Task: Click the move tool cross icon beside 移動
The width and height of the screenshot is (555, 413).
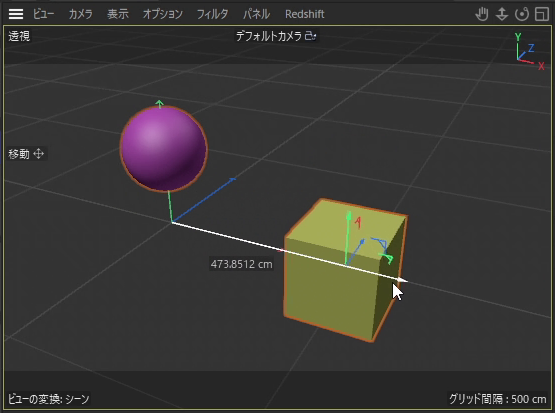Action: coord(38,154)
